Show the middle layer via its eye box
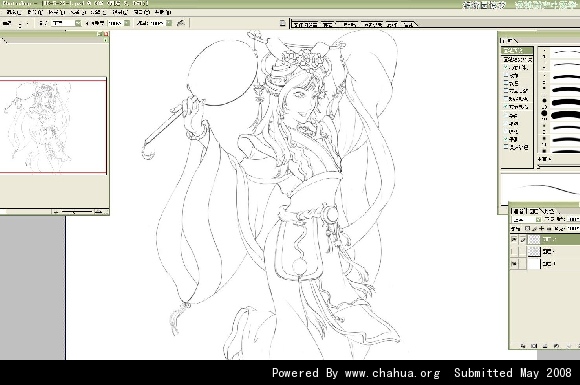Image resolution: width=580 pixels, height=385 pixels. [x=514, y=252]
